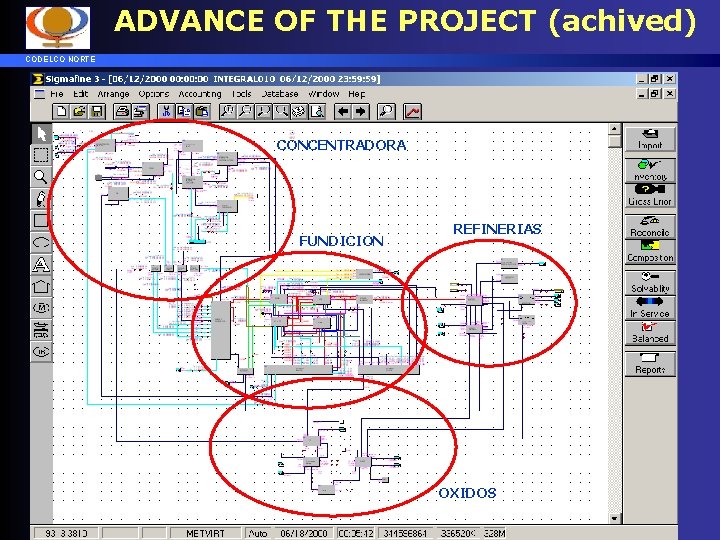Open the Accounting menu
This screenshot has height=540, width=720.
coord(200,94)
